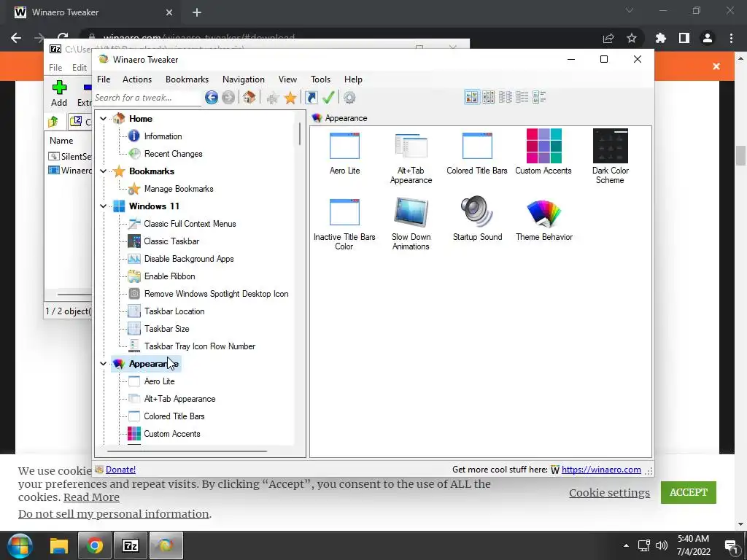
Task: Open the File menu in Winaero Tweaker
Action: tap(104, 79)
